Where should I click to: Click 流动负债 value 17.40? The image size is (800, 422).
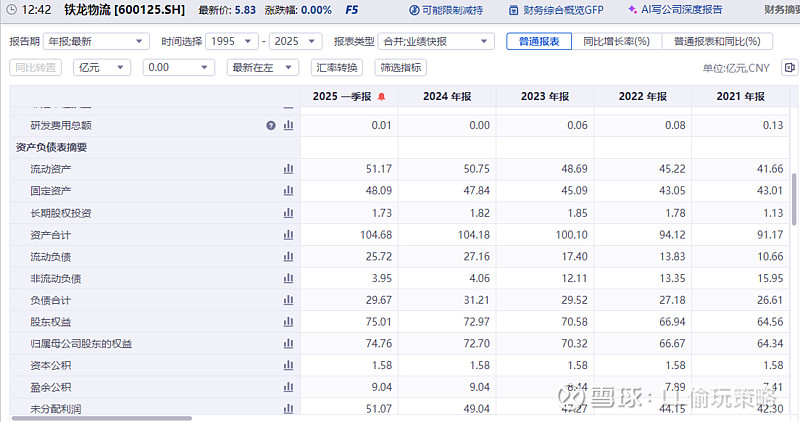(x=574, y=257)
